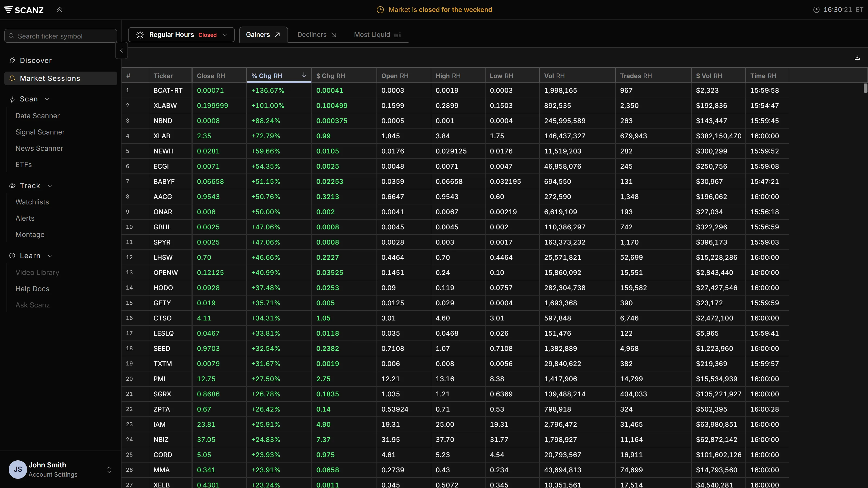Click the Scan lightning bolt icon
The width and height of the screenshot is (868, 488).
pyautogui.click(x=12, y=99)
